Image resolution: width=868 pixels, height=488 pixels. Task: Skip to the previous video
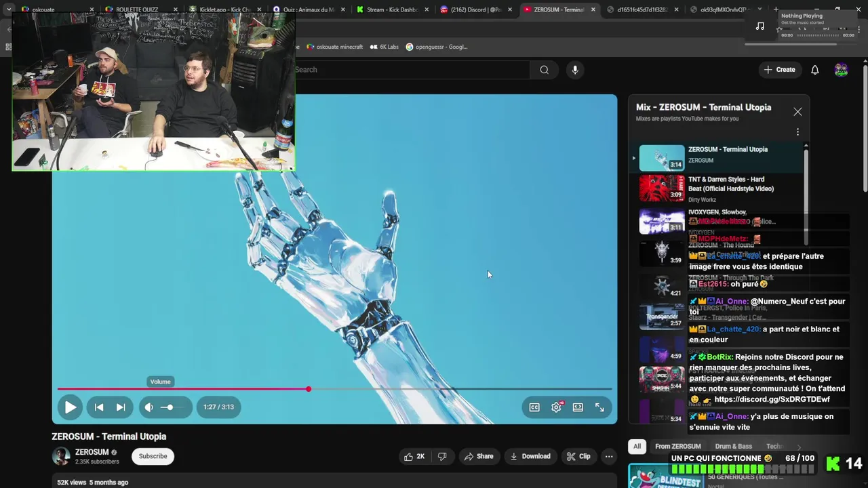[x=99, y=407]
